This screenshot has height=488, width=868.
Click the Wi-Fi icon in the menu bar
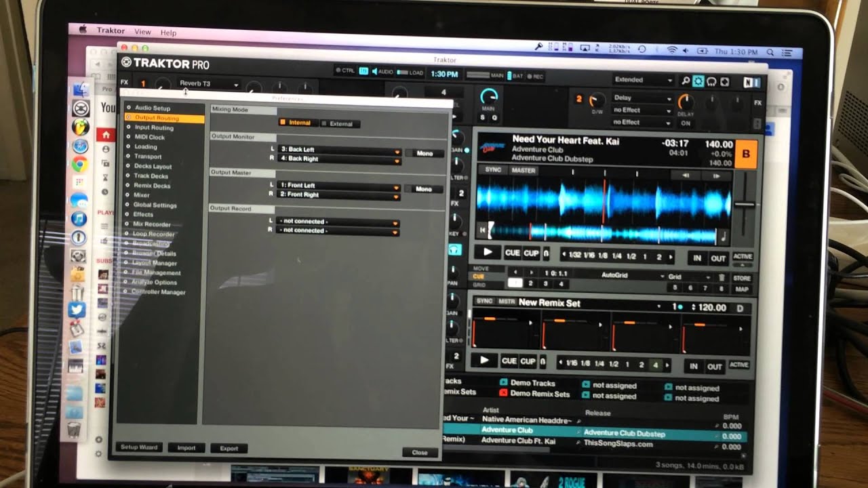point(672,50)
